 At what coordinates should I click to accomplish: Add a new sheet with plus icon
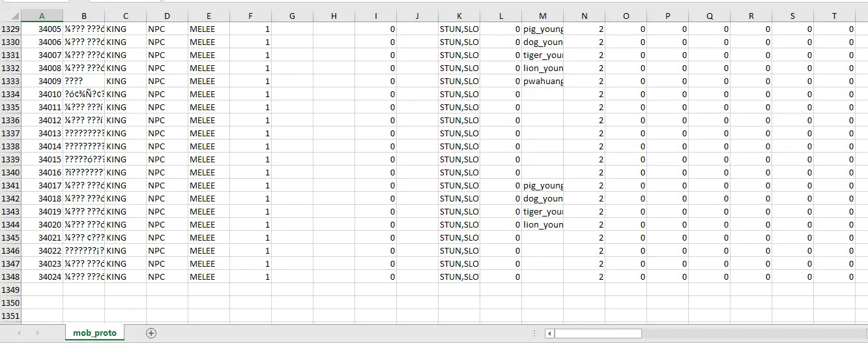[x=151, y=333]
